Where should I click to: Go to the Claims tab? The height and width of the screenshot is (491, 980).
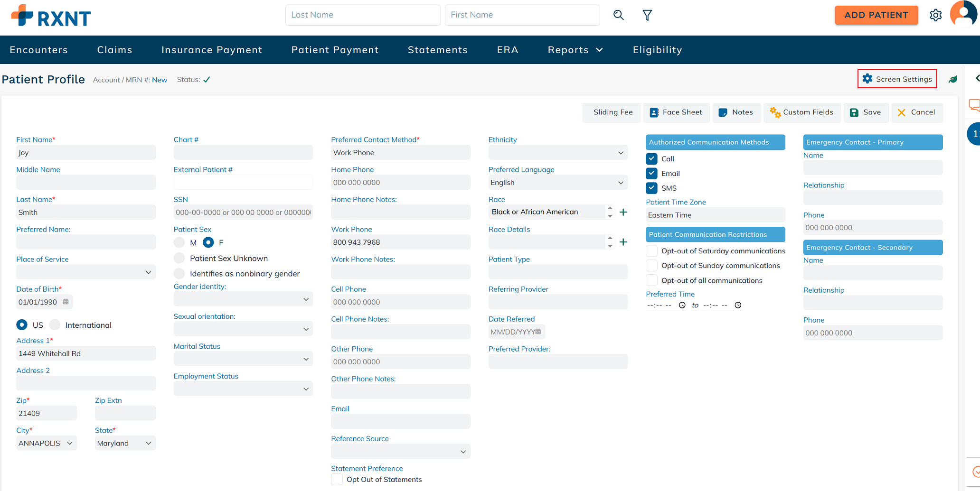point(115,50)
